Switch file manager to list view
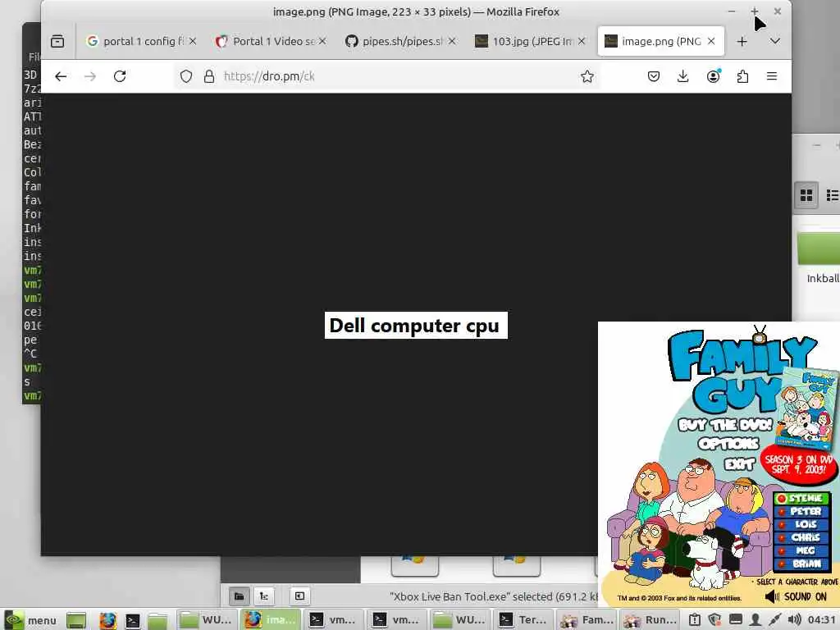The height and width of the screenshot is (630, 840). click(832, 195)
